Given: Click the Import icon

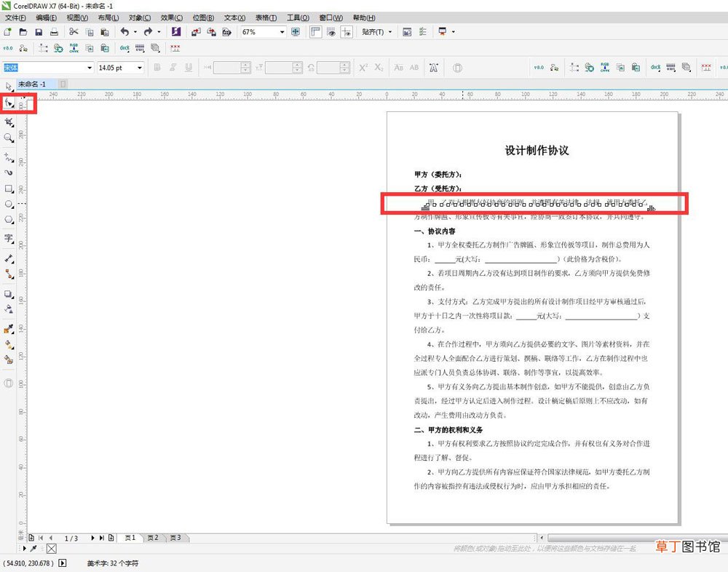Looking at the screenshot, I should coord(196,31).
